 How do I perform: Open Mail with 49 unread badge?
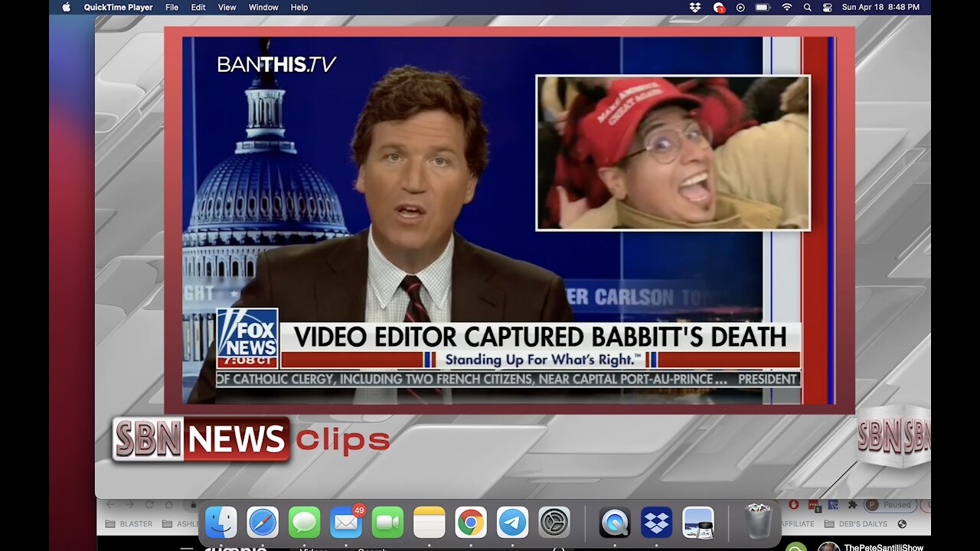(346, 523)
